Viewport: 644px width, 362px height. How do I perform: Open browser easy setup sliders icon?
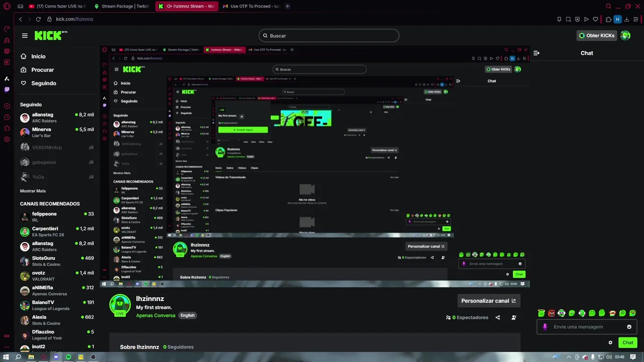636,19
